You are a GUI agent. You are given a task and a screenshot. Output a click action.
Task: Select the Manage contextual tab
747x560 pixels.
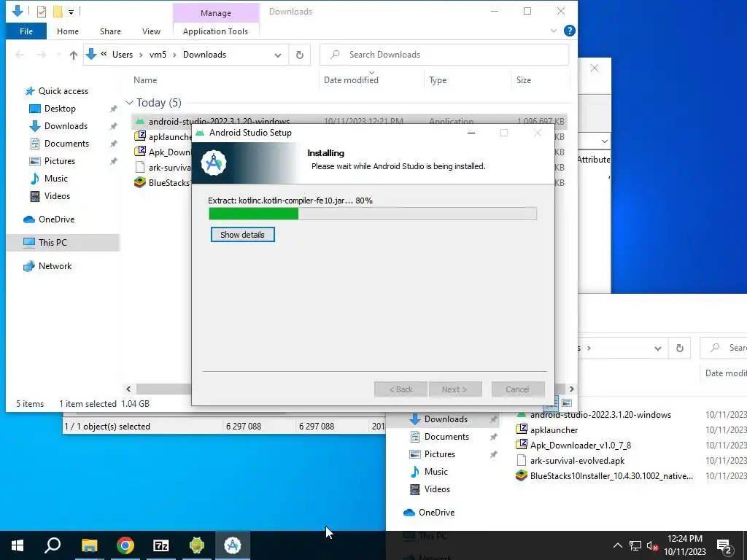[x=216, y=13]
